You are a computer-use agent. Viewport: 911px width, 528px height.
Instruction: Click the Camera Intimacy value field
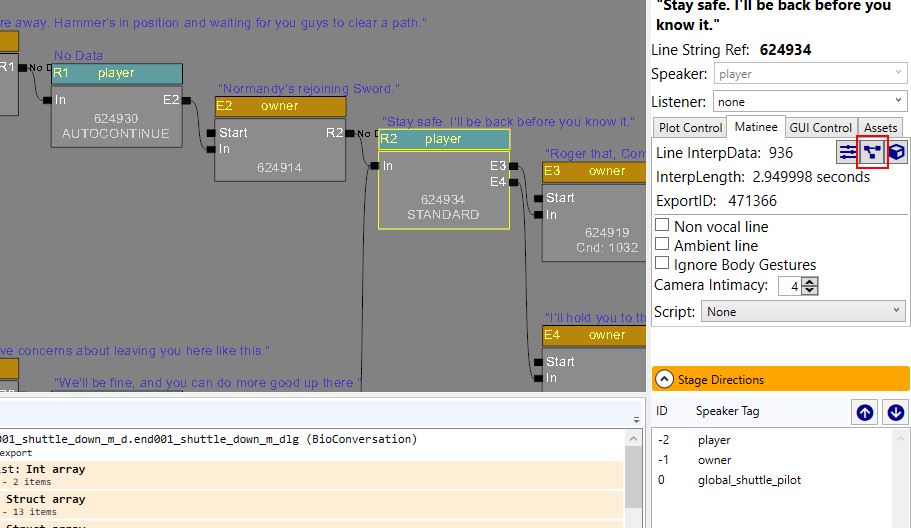[x=791, y=286]
